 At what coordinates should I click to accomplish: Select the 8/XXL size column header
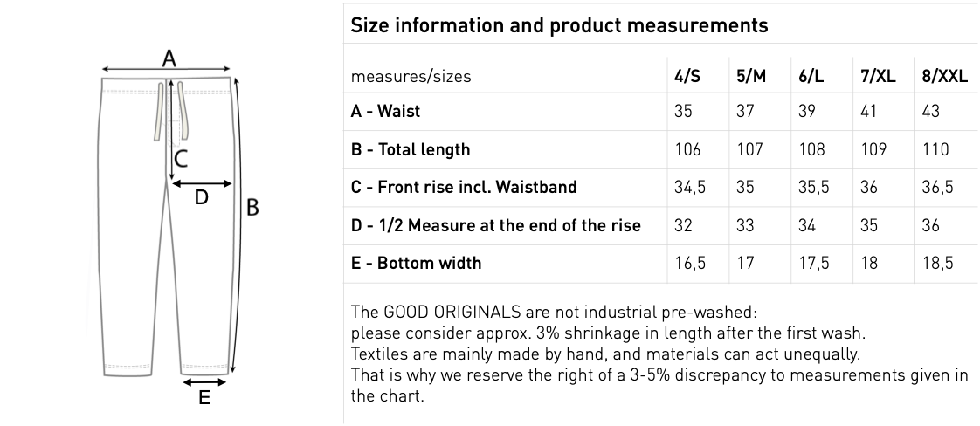(x=944, y=76)
